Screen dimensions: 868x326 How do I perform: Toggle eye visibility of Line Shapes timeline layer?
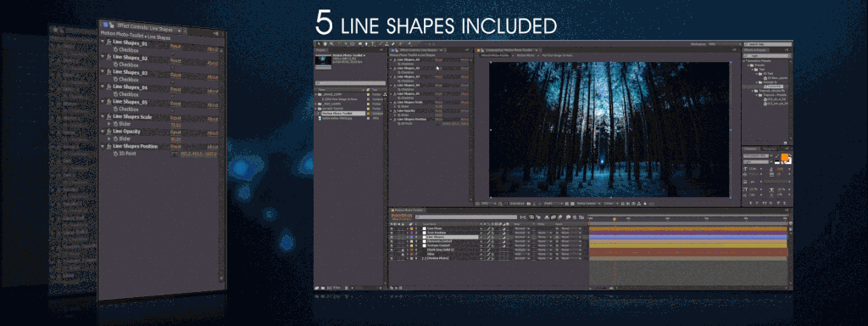point(392,237)
